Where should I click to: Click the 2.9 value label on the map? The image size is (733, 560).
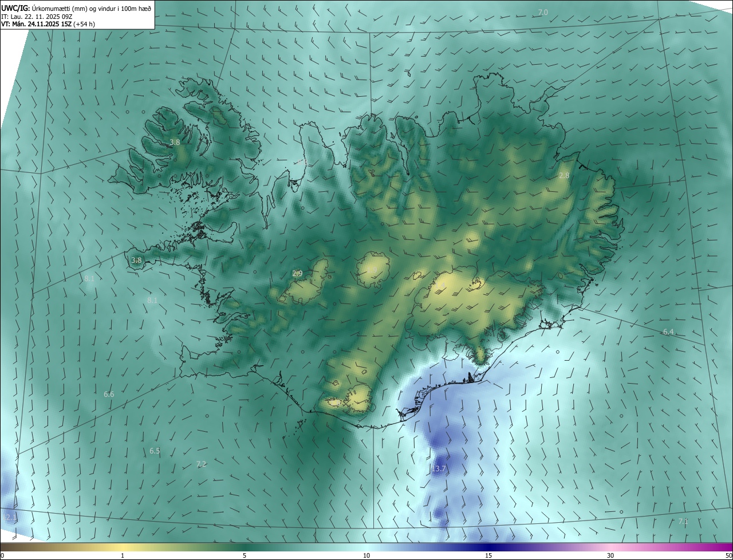(x=297, y=273)
